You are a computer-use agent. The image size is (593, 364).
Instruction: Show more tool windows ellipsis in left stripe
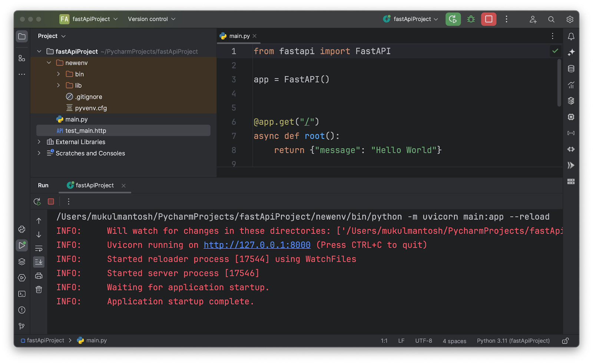(22, 74)
